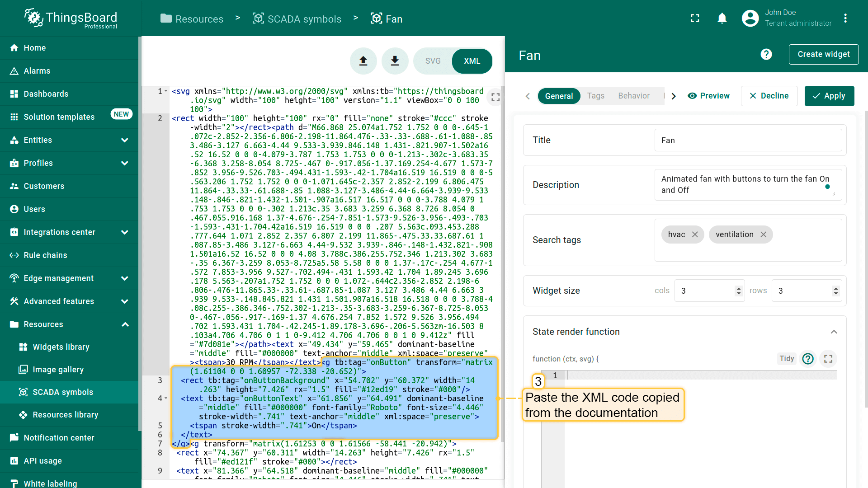
Task: Toggle the Preview eye button
Action: pos(708,96)
